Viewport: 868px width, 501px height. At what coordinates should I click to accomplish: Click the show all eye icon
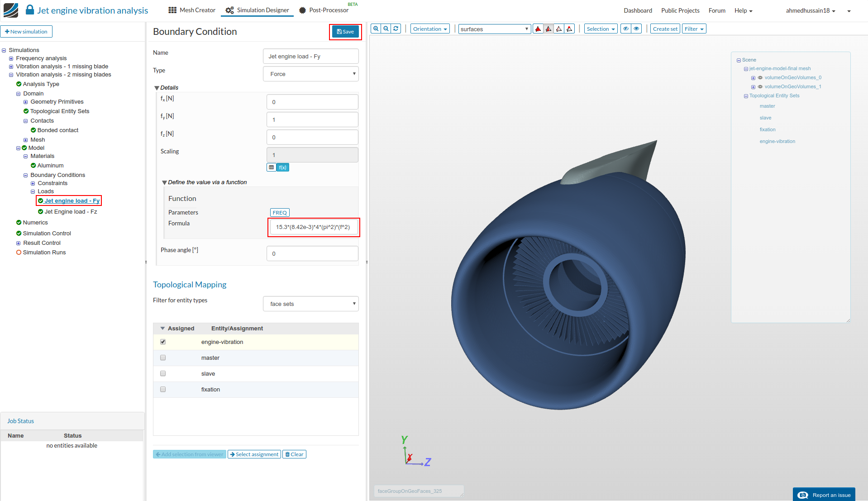coord(636,29)
